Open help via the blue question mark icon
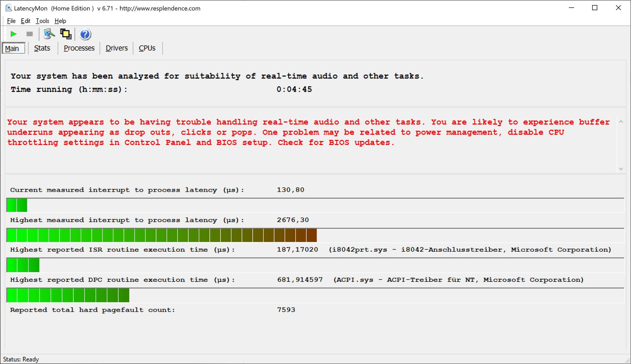The width and height of the screenshot is (631, 364). click(x=85, y=34)
